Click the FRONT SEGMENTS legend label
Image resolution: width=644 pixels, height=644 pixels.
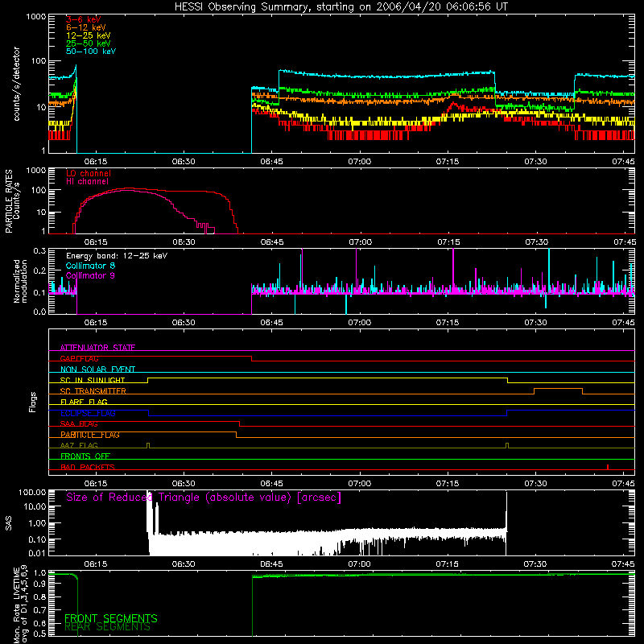pos(111,618)
